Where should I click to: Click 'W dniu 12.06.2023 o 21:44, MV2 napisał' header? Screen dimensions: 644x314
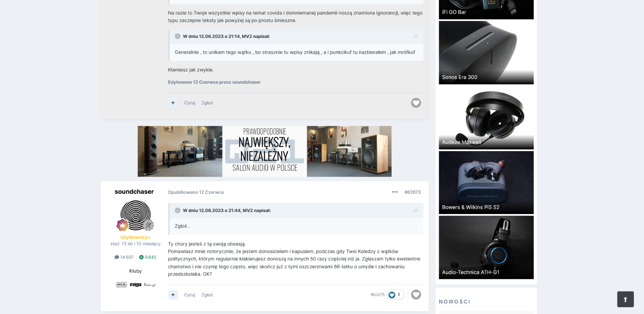pos(227,210)
